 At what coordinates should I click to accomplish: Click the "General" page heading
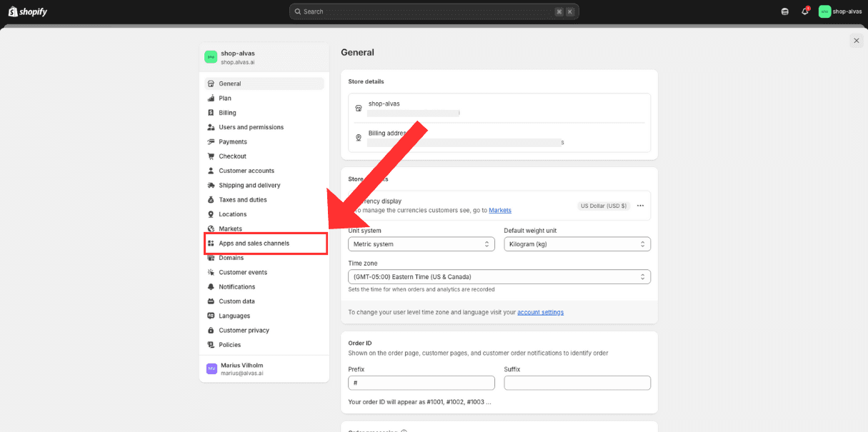pyautogui.click(x=357, y=52)
